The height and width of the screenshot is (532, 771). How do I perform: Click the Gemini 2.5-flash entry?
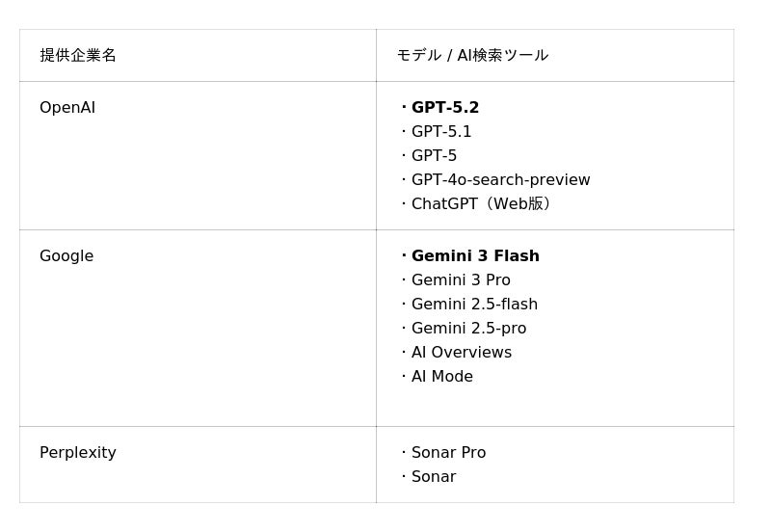click(474, 305)
